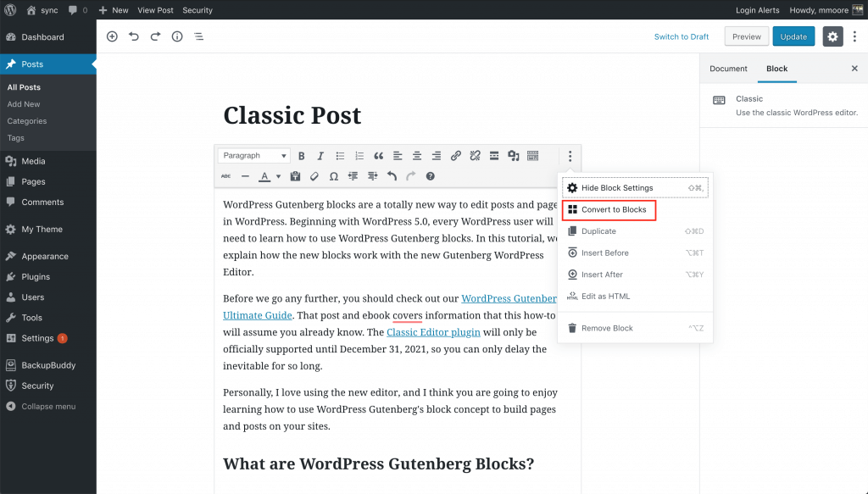
Task: Undo using the top editor bar arrow
Action: 133,36
